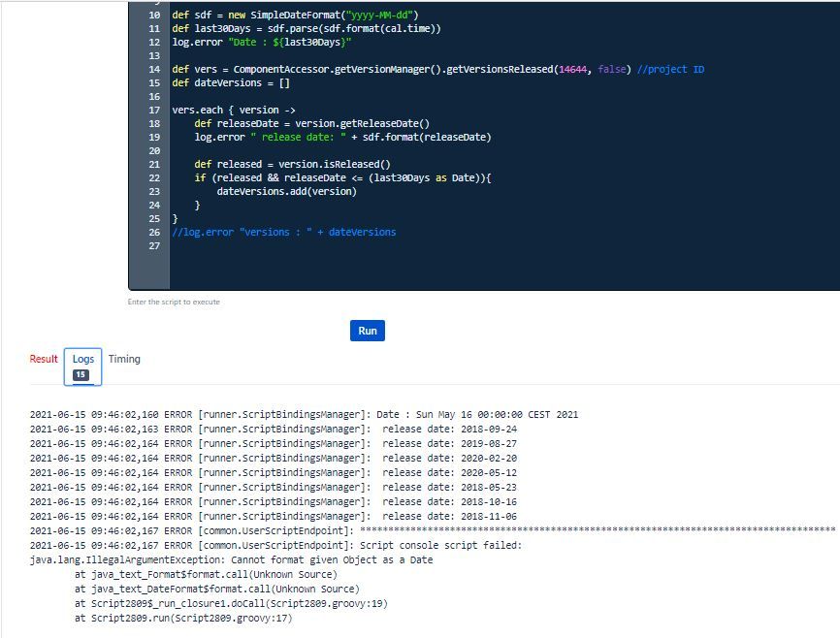840x638 pixels.
Task: Click log line release date 2018-11-06
Action: tap(274, 516)
